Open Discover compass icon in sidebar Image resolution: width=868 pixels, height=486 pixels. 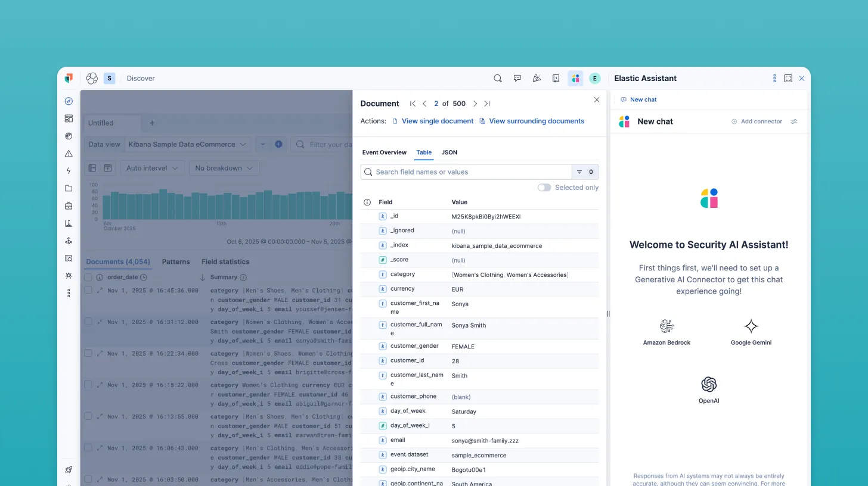pyautogui.click(x=69, y=101)
